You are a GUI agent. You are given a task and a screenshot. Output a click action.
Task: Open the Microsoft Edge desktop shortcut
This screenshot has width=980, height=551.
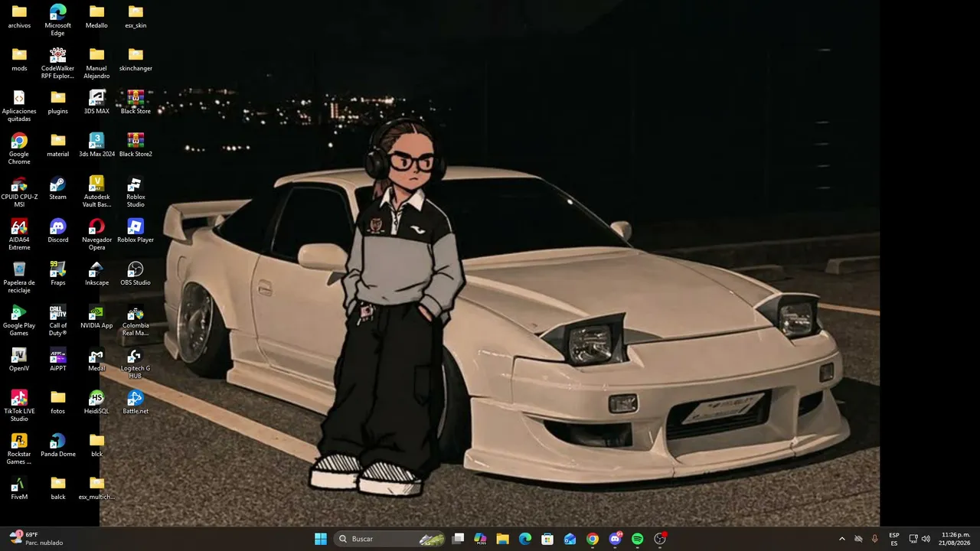click(x=58, y=20)
